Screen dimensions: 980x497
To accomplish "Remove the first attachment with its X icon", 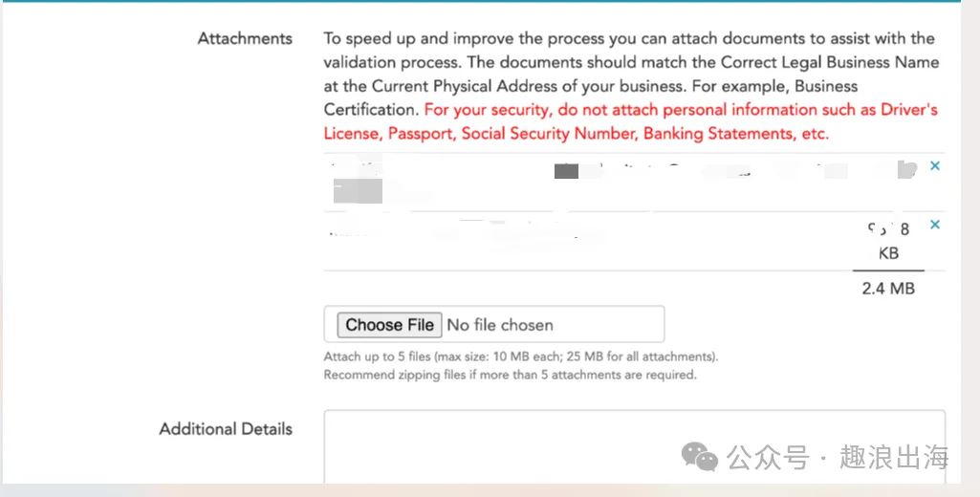I will (934, 166).
